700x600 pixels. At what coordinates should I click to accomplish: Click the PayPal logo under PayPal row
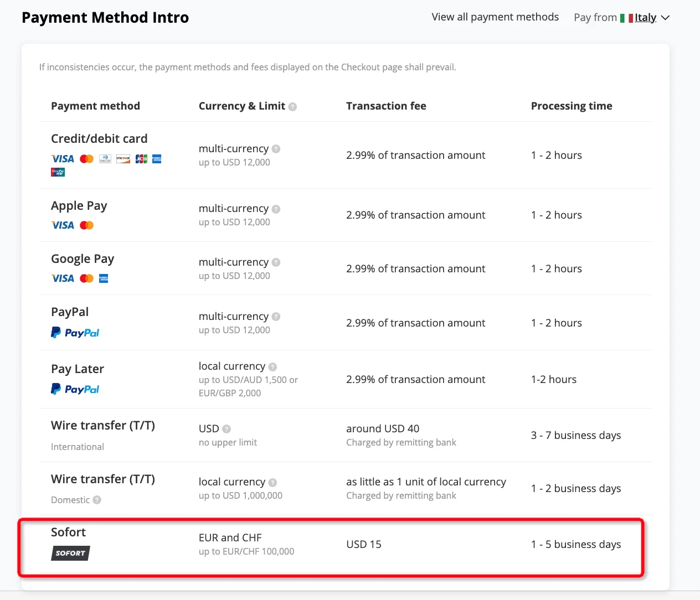tap(75, 333)
